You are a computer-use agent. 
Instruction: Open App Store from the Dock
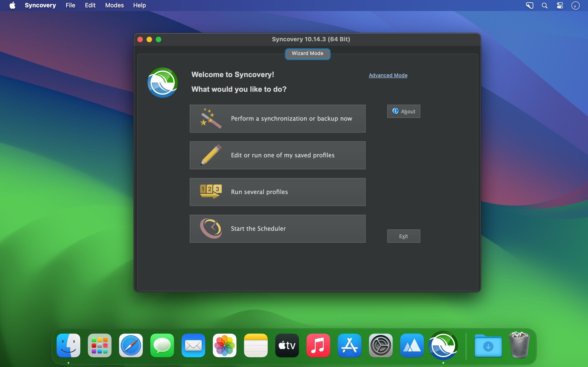click(x=349, y=345)
